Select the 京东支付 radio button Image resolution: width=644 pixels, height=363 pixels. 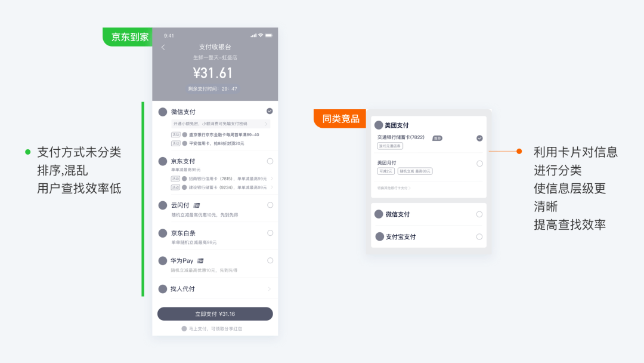270,161
